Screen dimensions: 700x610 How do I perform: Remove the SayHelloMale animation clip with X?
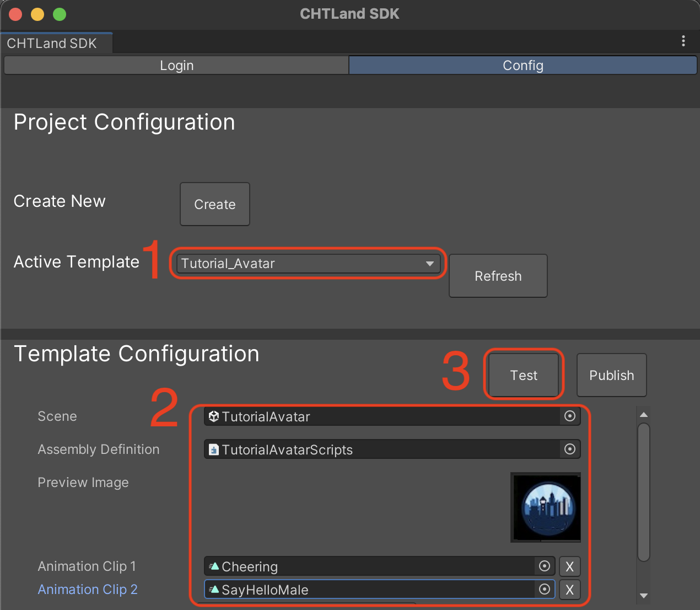(x=570, y=590)
